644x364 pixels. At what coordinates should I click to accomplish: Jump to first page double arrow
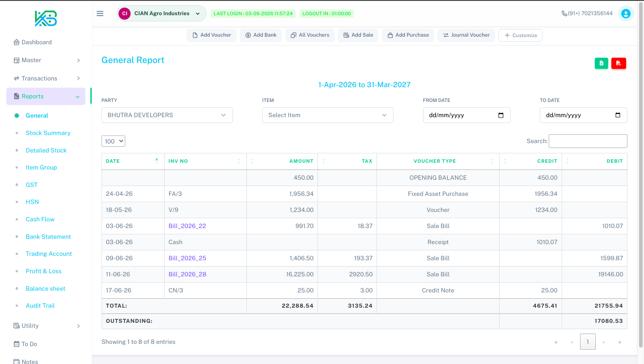click(x=556, y=342)
